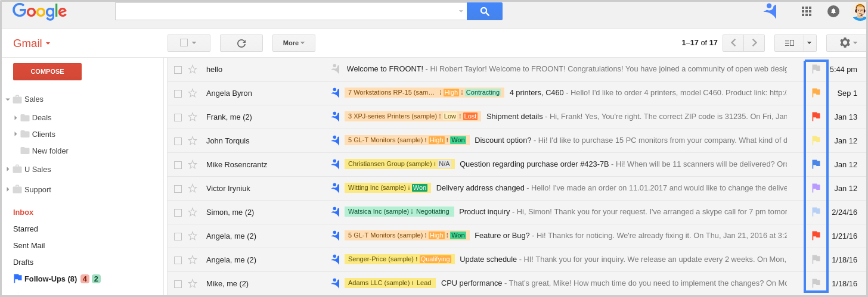Click the COMPOSE button
This screenshot has width=868, height=297.
[x=47, y=71]
